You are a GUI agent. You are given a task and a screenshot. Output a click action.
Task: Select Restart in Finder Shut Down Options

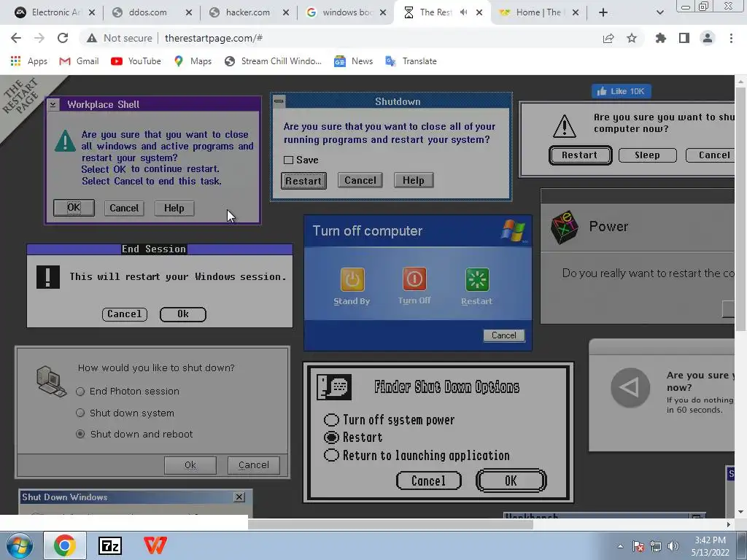[x=331, y=437]
